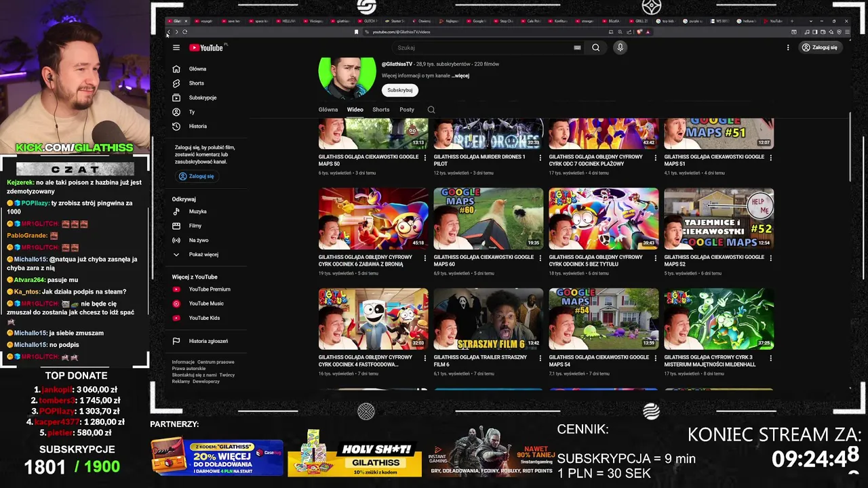The width and height of the screenshot is (868, 488).
Task: Open Google Maps 60 video thumbnail
Action: coord(488,218)
